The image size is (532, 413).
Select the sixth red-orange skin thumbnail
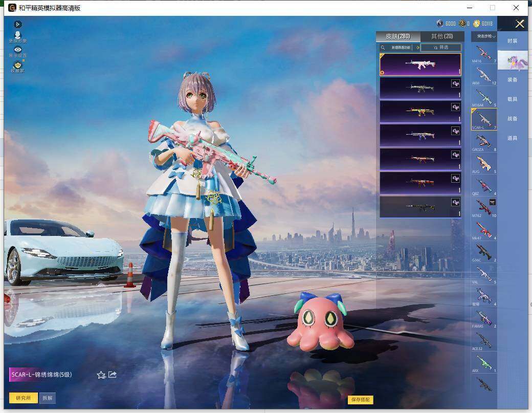click(x=420, y=183)
